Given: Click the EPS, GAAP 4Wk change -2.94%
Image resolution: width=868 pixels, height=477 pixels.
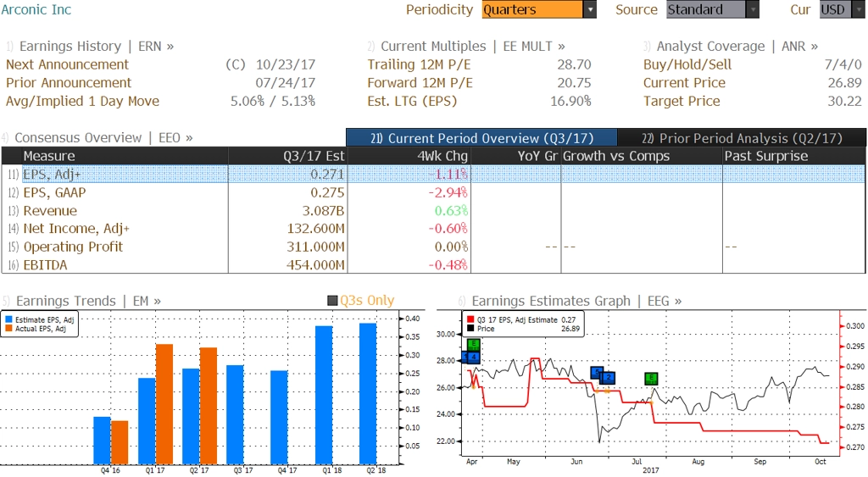Looking at the screenshot, I should coord(448,192).
